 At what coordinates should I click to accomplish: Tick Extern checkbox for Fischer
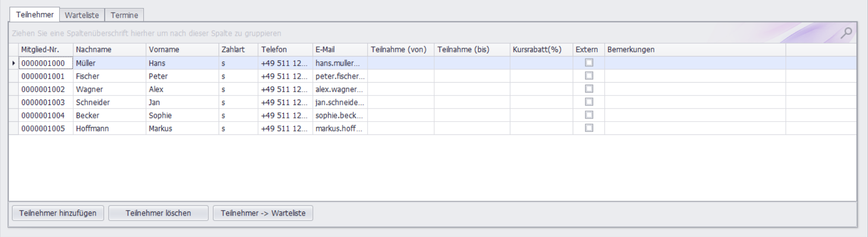[589, 76]
